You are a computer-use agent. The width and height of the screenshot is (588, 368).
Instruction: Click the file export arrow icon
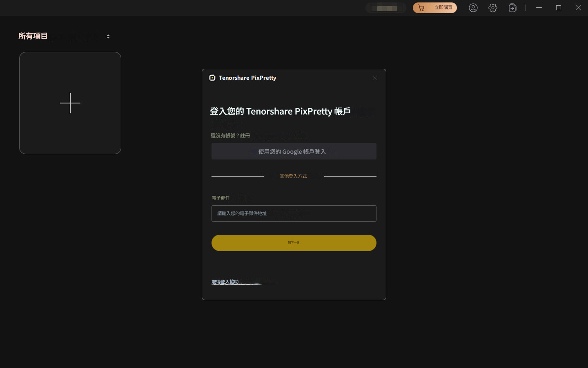(512, 8)
